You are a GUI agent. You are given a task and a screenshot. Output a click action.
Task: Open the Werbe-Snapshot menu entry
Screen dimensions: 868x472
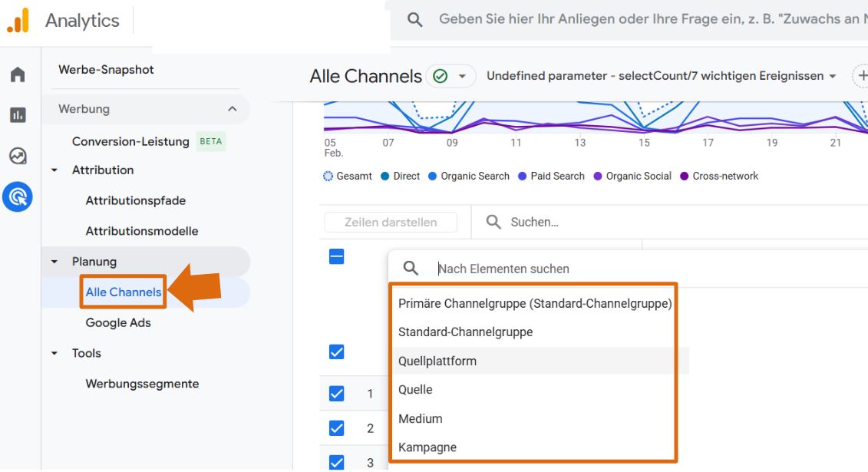(105, 69)
